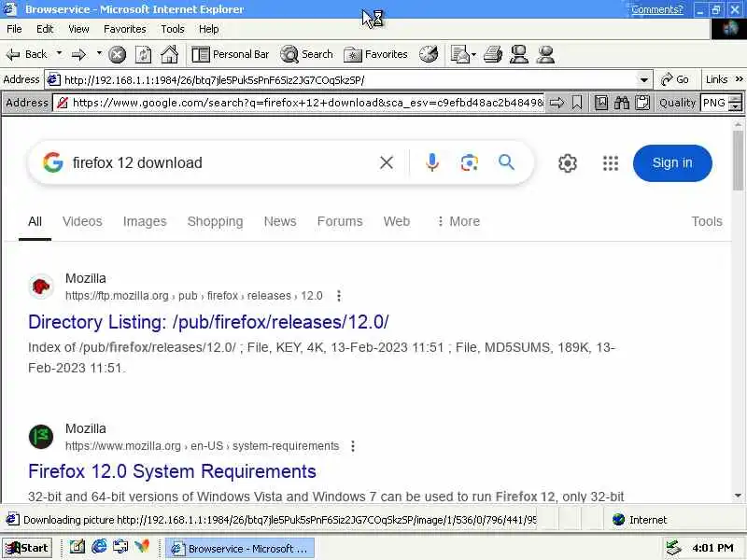Click the Windows Start button
Screen dimensions: 747x560
click(27, 548)
